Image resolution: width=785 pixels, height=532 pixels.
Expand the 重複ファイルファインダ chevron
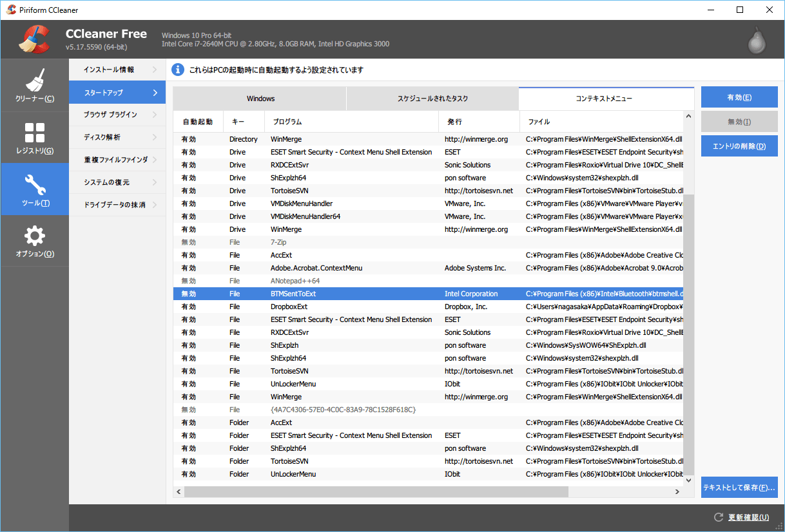tap(155, 160)
